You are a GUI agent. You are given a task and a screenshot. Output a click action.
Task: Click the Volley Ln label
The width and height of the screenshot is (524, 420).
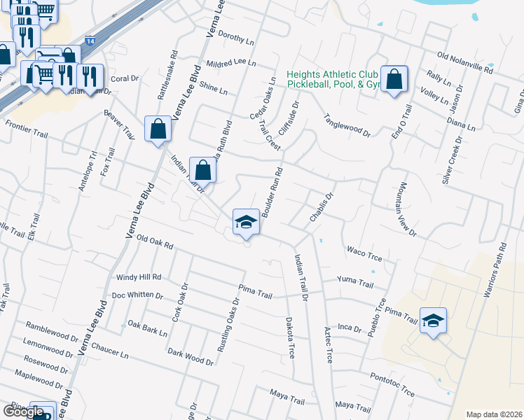[x=434, y=95]
